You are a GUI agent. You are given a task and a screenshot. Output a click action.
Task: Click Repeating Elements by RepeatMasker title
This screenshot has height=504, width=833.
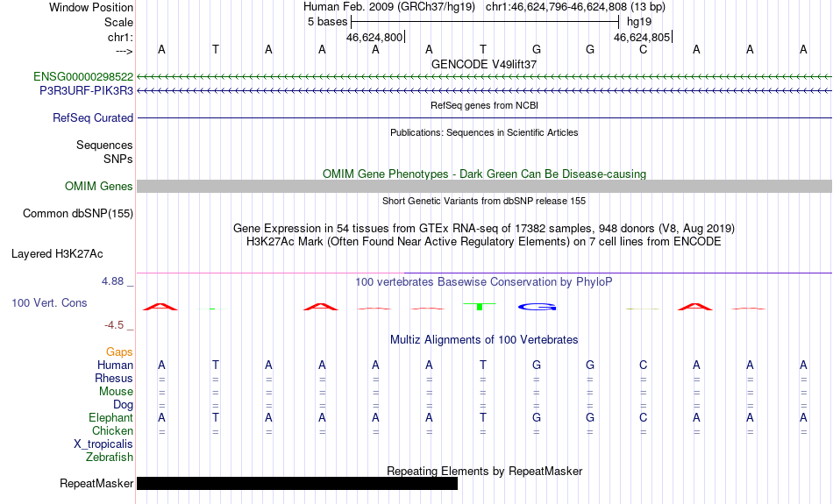485,471
